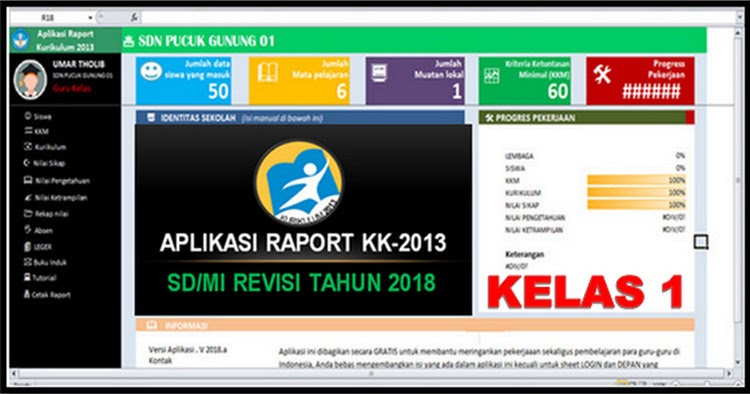Viewport: 750px width, 394px height.
Task: Click the LEMBAGA progress row label
Action: pos(519,156)
